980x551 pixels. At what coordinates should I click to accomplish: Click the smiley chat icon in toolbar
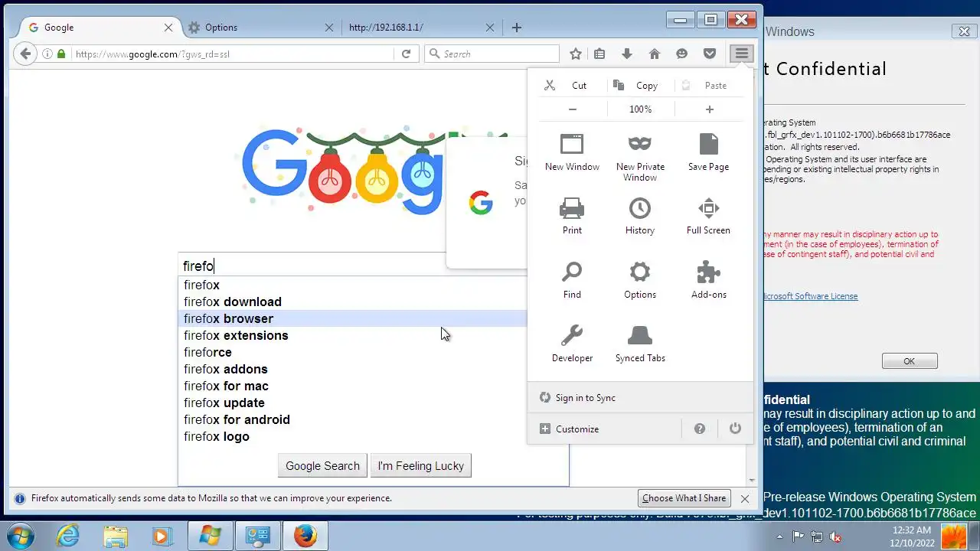coord(681,54)
